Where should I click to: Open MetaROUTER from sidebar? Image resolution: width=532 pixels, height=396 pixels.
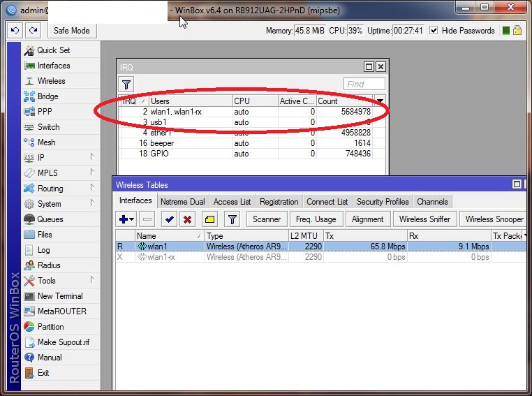click(61, 311)
